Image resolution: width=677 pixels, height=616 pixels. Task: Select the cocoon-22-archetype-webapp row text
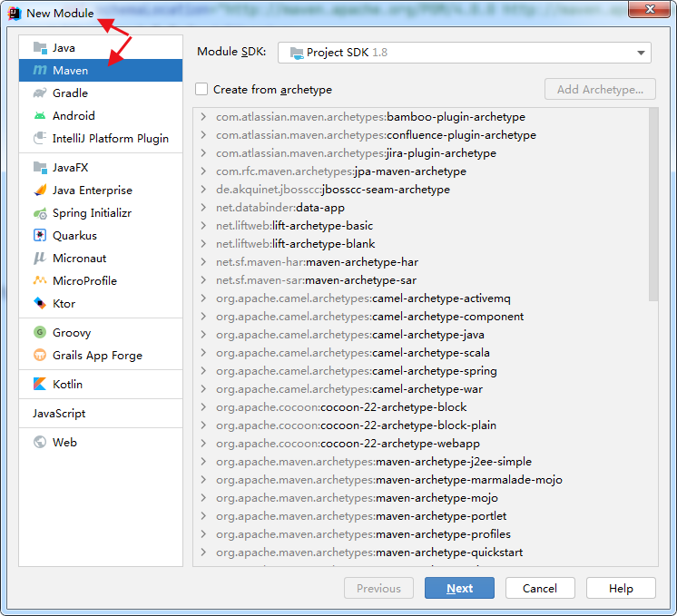pyautogui.click(x=348, y=444)
